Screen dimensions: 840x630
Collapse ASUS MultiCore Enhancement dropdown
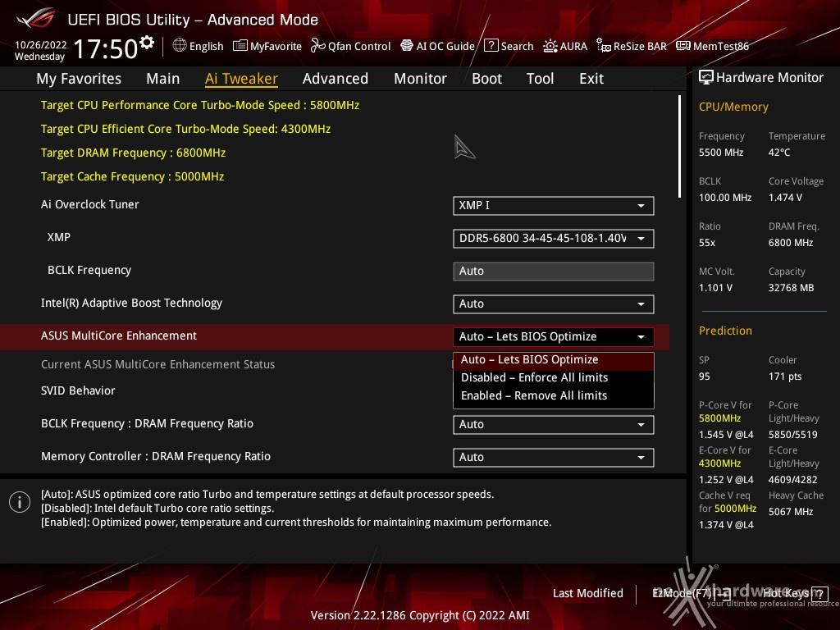(554, 337)
